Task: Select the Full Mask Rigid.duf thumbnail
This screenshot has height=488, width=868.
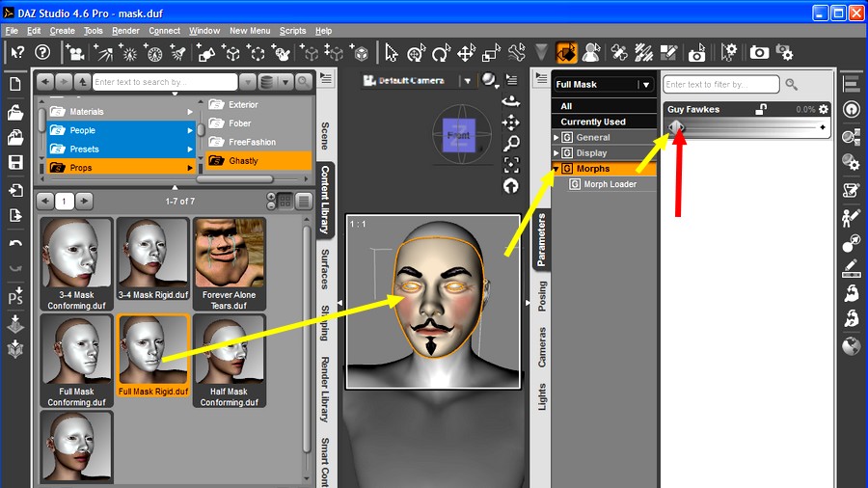Action: click(x=153, y=356)
